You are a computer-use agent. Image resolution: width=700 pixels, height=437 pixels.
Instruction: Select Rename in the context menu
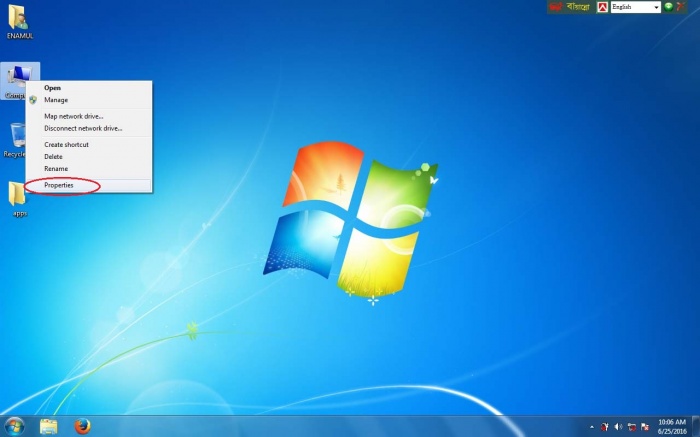tap(88, 169)
